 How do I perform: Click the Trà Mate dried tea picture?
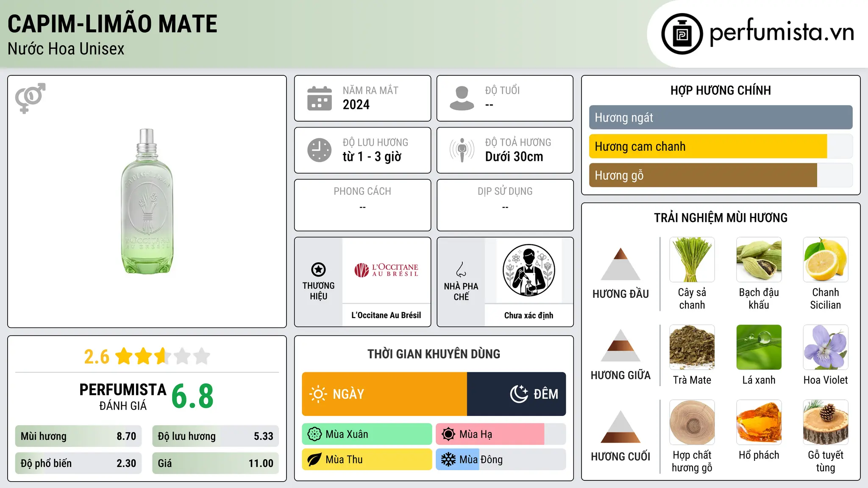coord(692,347)
